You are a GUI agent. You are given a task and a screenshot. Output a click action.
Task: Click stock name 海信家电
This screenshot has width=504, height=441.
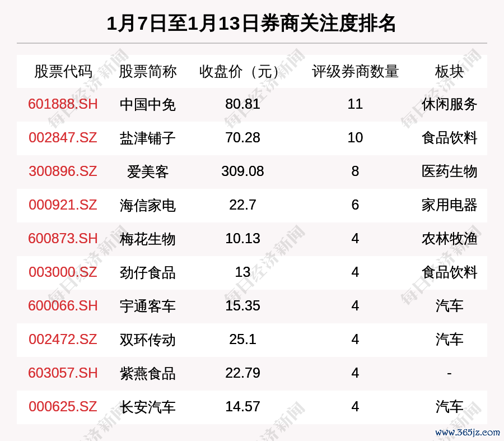tap(147, 205)
